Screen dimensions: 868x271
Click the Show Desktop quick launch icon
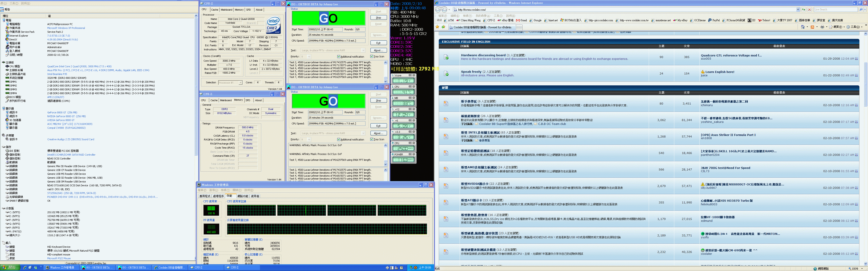click(x=30, y=268)
